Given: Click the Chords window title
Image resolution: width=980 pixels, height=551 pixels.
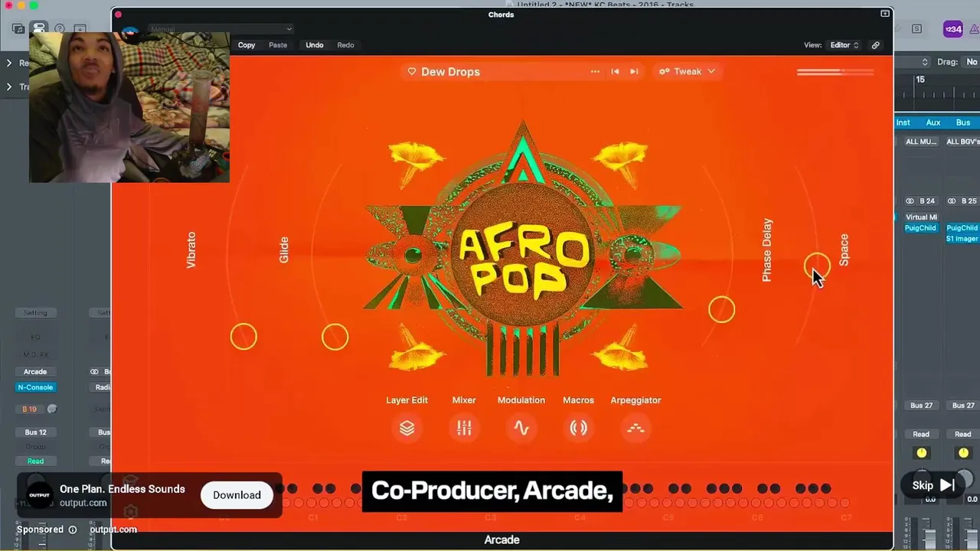Looking at the screenshot, I should pyautogui.click(x=501, y=15).
